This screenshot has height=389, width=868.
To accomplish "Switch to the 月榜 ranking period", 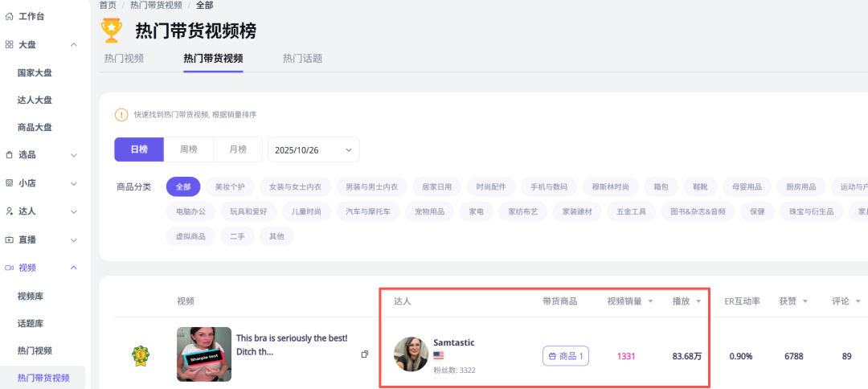I will (238, 149).
